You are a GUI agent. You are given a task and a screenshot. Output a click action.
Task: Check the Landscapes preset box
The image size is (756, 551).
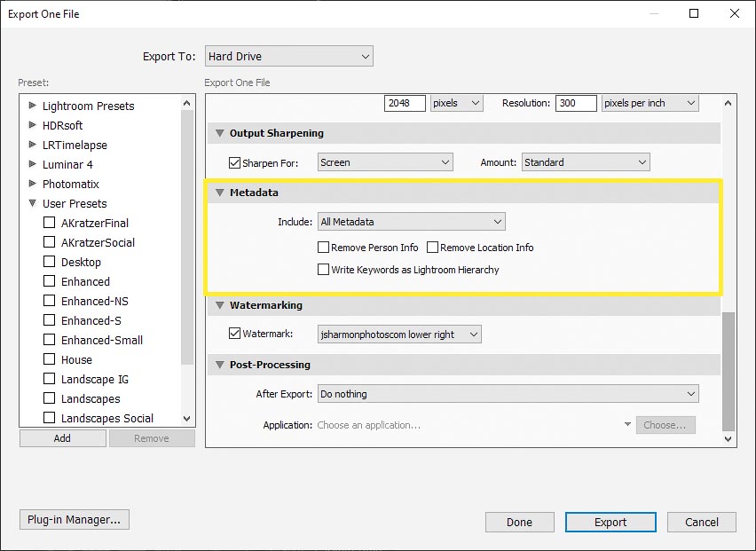click(49, 398)
